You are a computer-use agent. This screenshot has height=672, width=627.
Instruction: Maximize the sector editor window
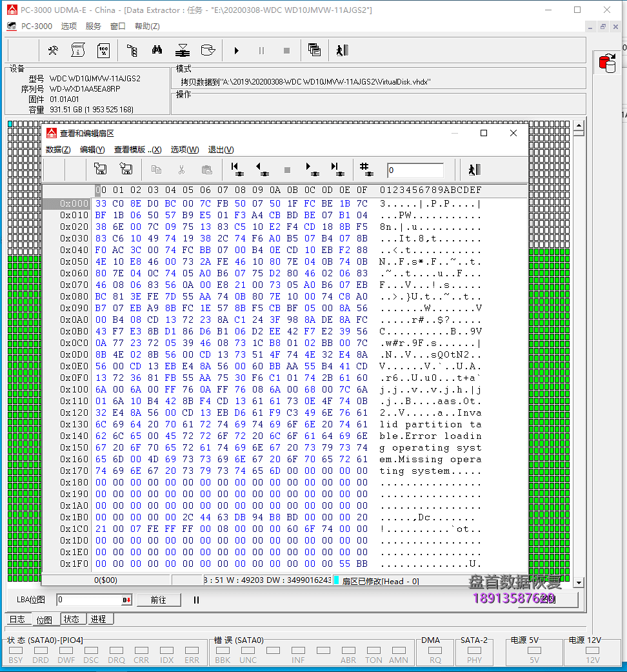[484, 133]
